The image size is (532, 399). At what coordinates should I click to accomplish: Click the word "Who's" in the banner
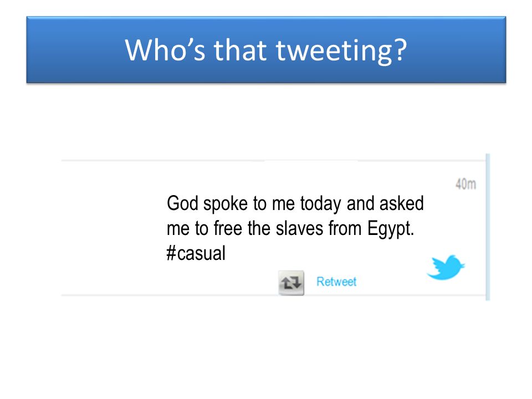(165, 49)
